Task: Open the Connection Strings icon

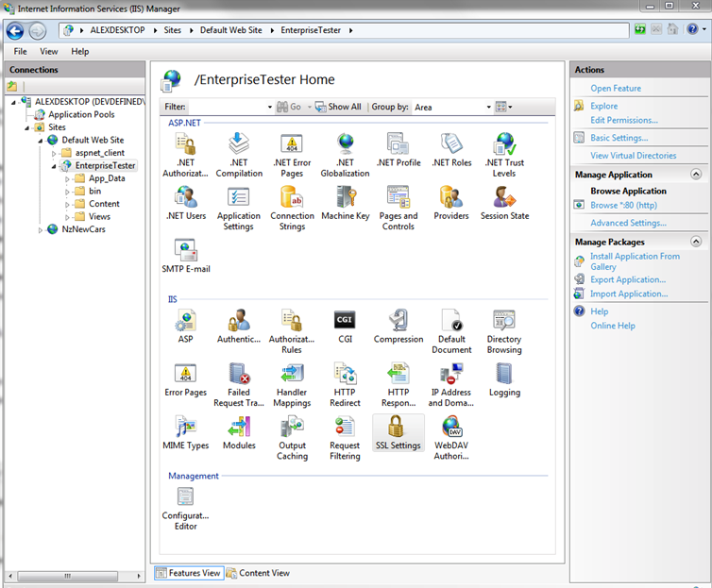Action: point(292,198)
